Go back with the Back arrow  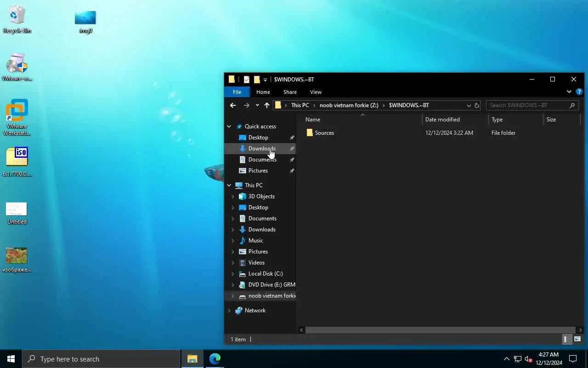tap(233, 105)
